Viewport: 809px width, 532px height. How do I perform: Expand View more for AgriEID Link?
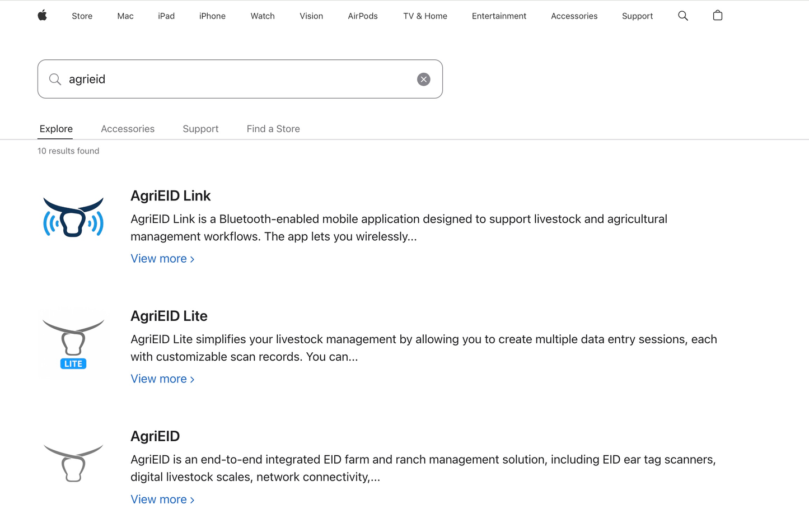(162, 258)
